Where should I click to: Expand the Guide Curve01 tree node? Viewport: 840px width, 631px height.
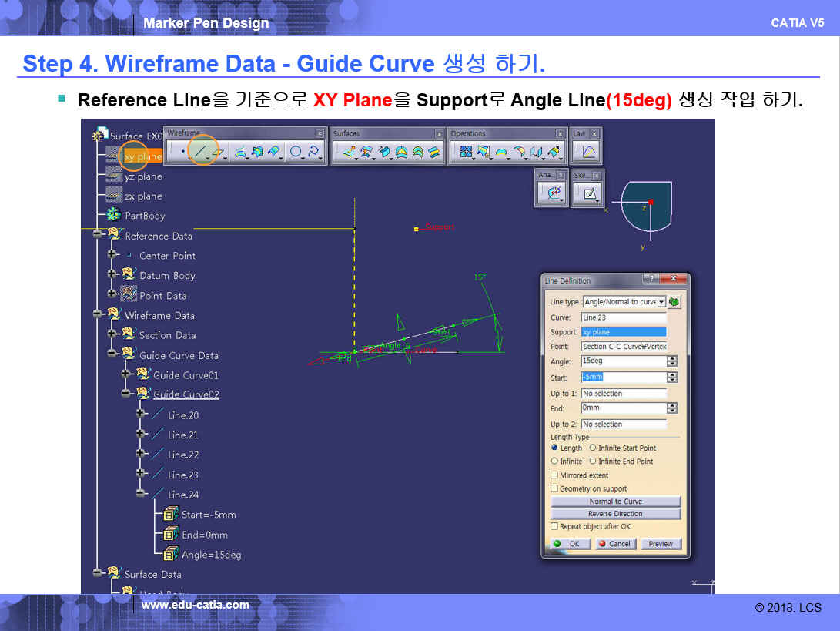[125, 374]
